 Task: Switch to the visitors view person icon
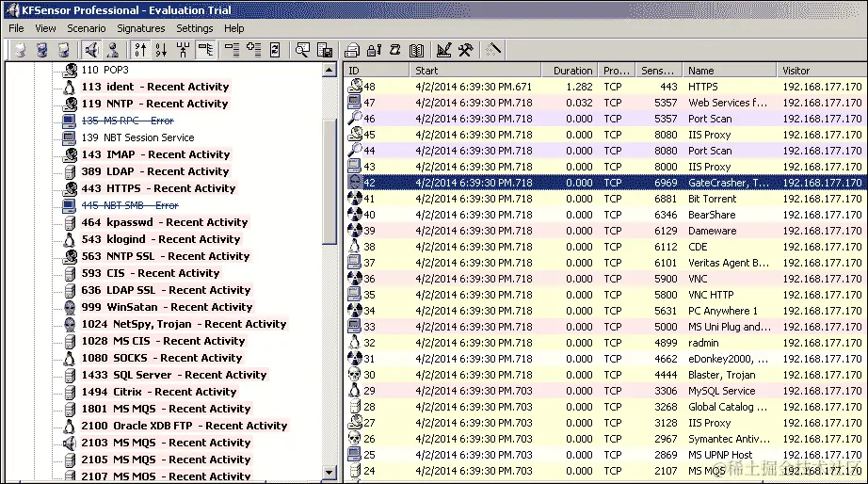[x=113, y=50]
